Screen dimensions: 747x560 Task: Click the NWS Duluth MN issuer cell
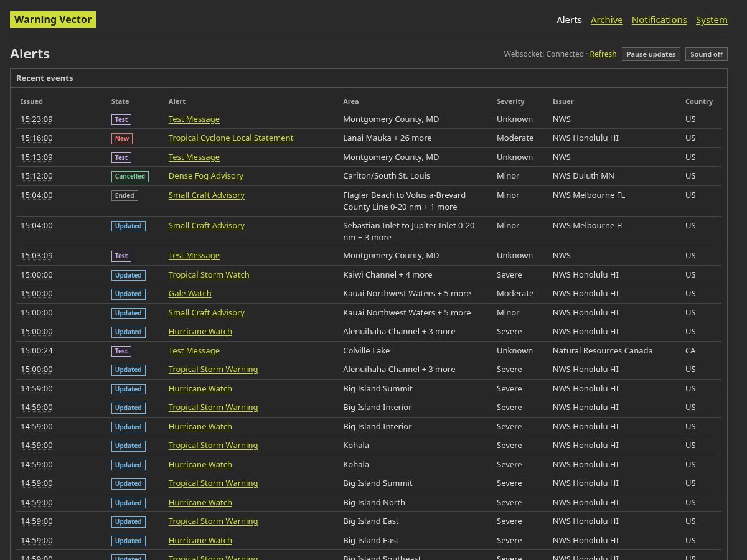pyautogui.click(x=583, y=176)
